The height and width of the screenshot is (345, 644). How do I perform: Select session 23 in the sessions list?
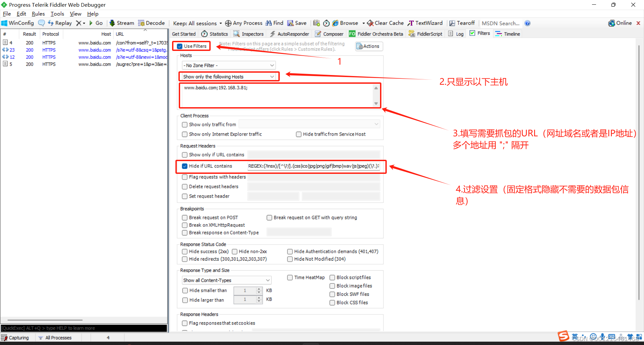pos(84,50)
